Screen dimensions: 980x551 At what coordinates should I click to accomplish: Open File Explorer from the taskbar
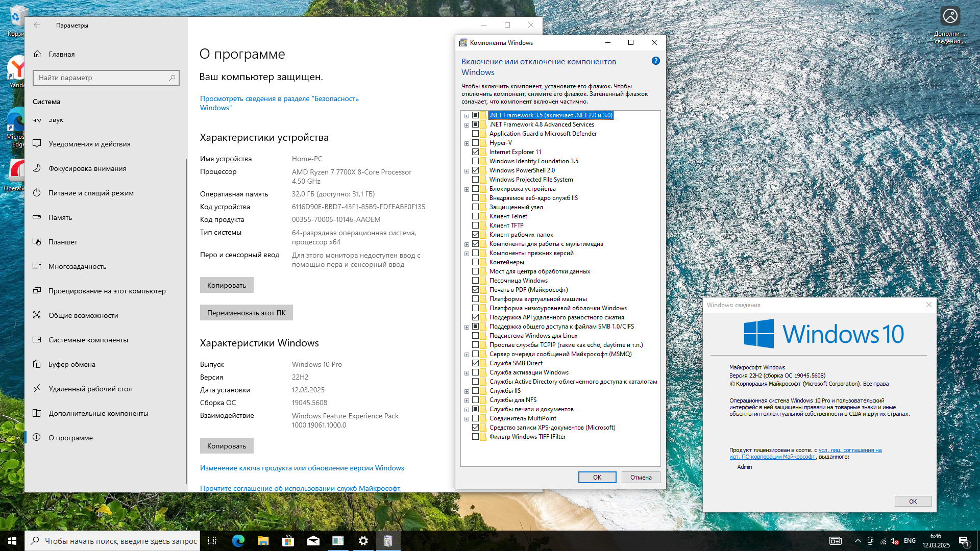coord(263,541)
